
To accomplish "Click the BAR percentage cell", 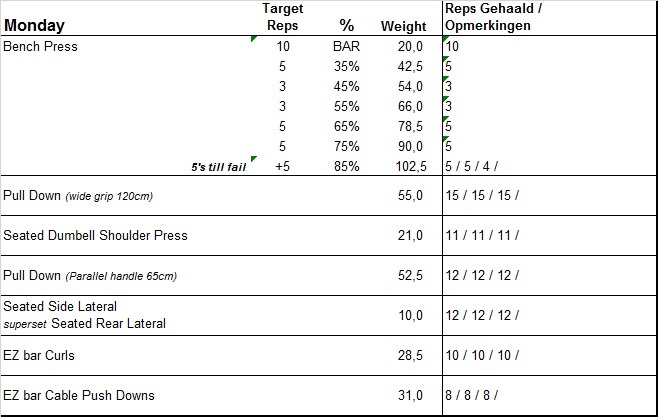I will click(x=347, y=47).
